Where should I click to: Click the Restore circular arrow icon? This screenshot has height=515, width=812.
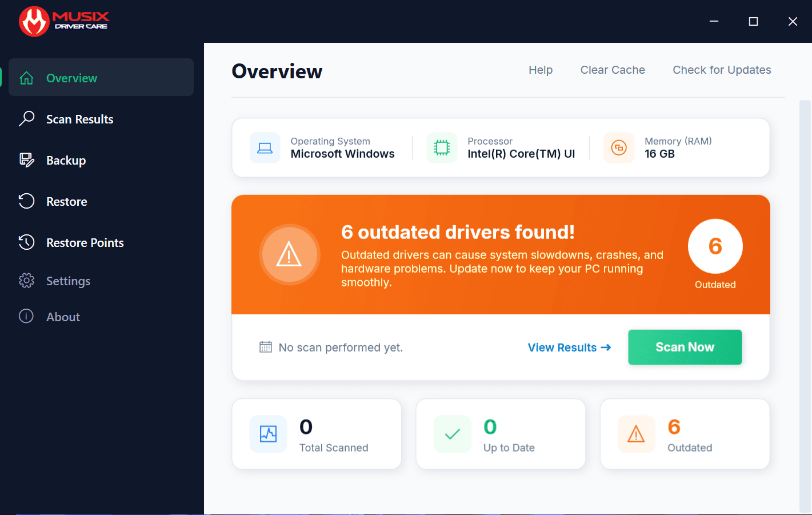click(26, 201)
